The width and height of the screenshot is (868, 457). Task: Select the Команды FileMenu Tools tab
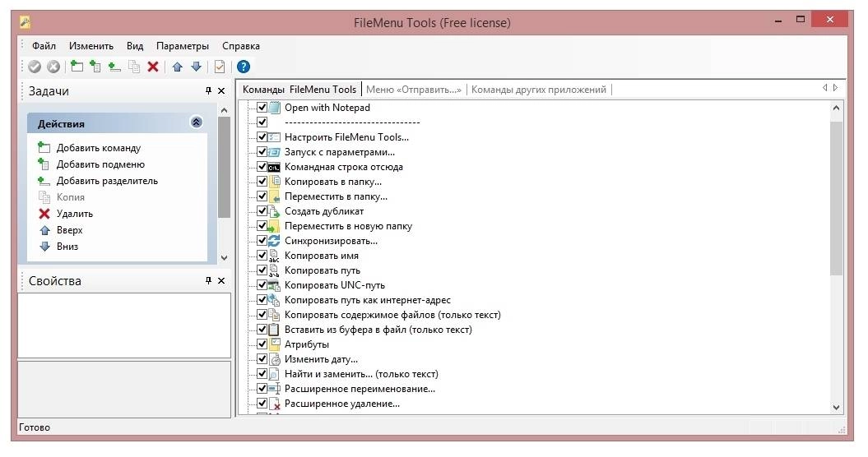point(299,90)
